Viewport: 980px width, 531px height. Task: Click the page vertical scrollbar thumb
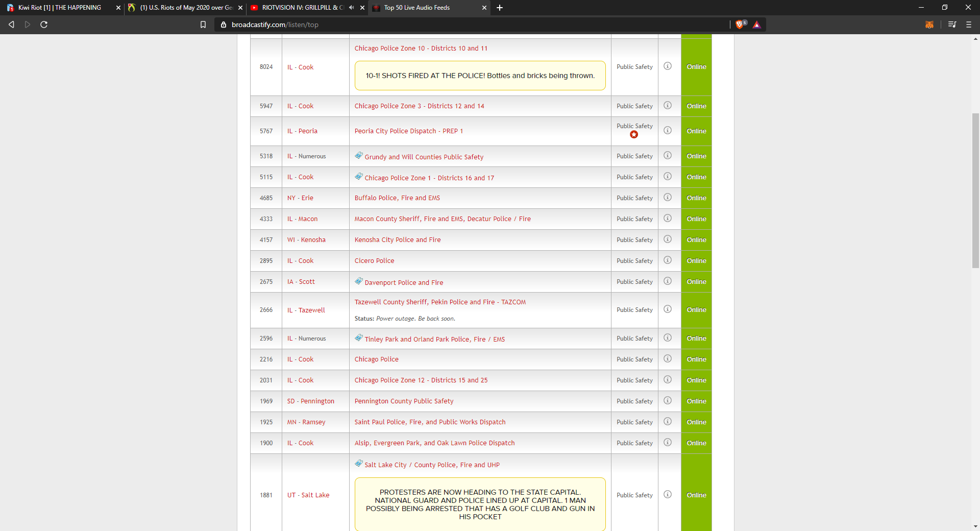[975, 190]
